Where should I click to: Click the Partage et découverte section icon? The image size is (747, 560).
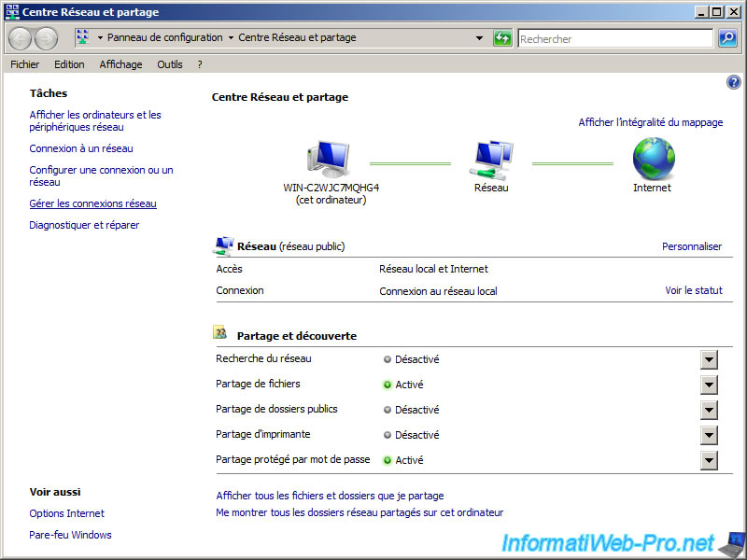[221, 332]
